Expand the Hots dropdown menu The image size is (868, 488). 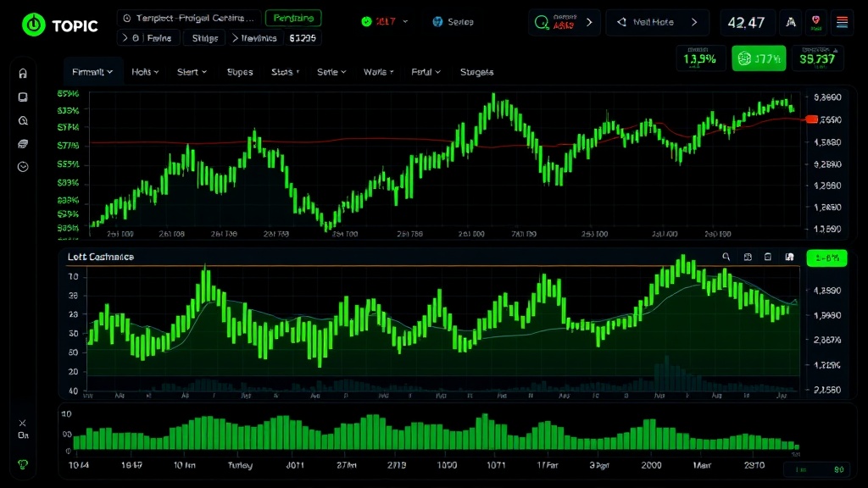point(145,72)
